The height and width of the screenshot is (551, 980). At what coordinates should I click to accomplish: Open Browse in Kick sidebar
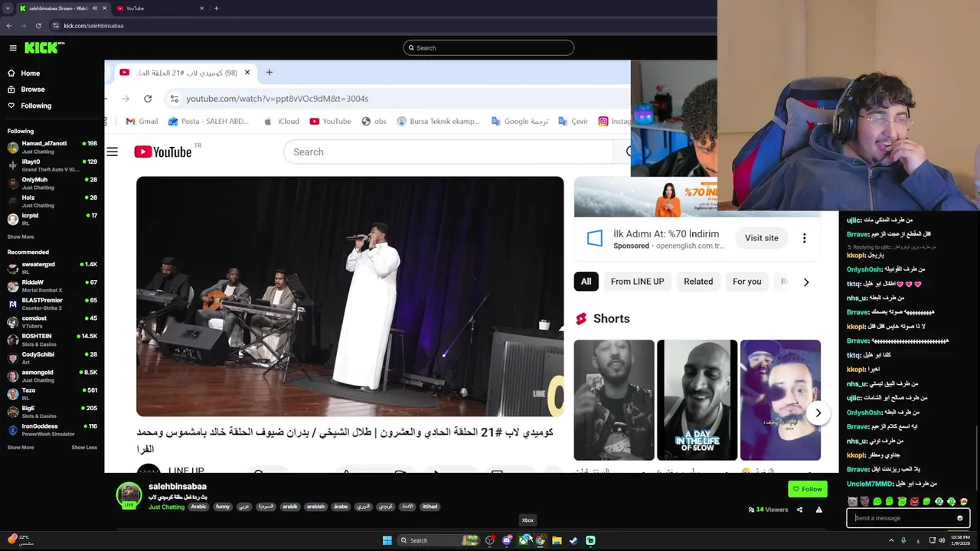click(x=26, y=90)
